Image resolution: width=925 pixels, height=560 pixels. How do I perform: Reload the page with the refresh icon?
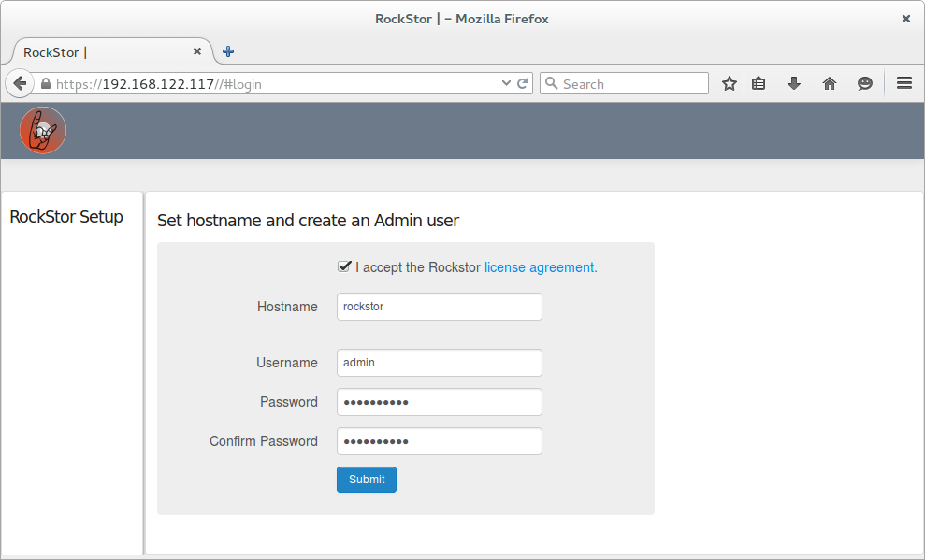[522, 84]
